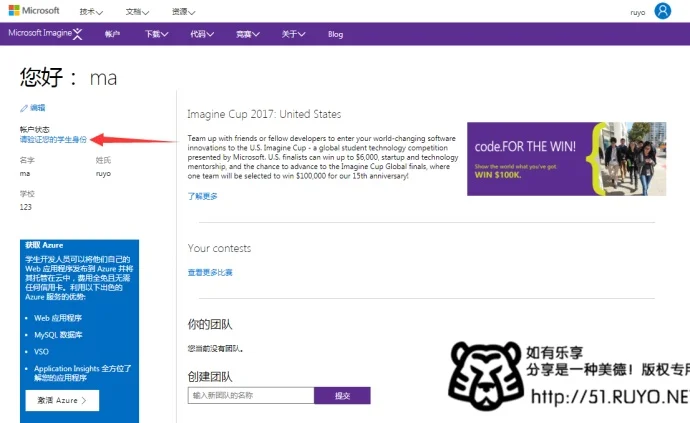Click the ruyo username at top right
Screen dimensions: 690x423
click(x=638, y=13)
